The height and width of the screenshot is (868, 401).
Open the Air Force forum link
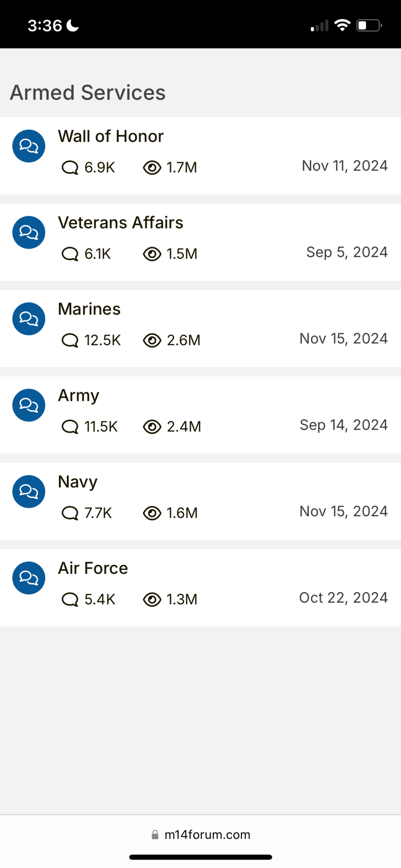pos(93,568)
